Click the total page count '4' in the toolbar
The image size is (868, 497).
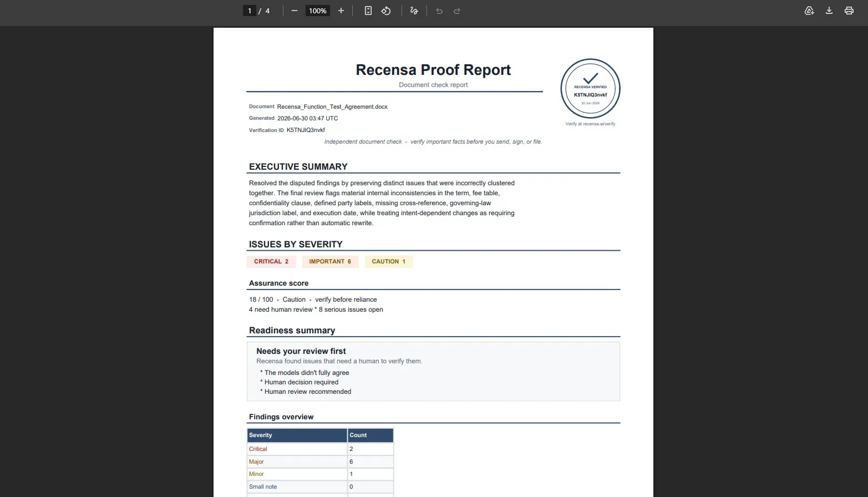coord(267,11)
